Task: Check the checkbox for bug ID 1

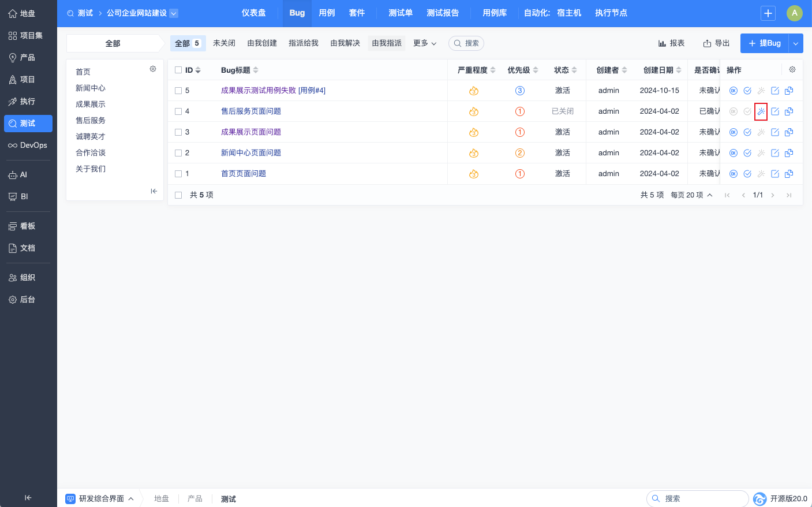Action: point(178,174)
